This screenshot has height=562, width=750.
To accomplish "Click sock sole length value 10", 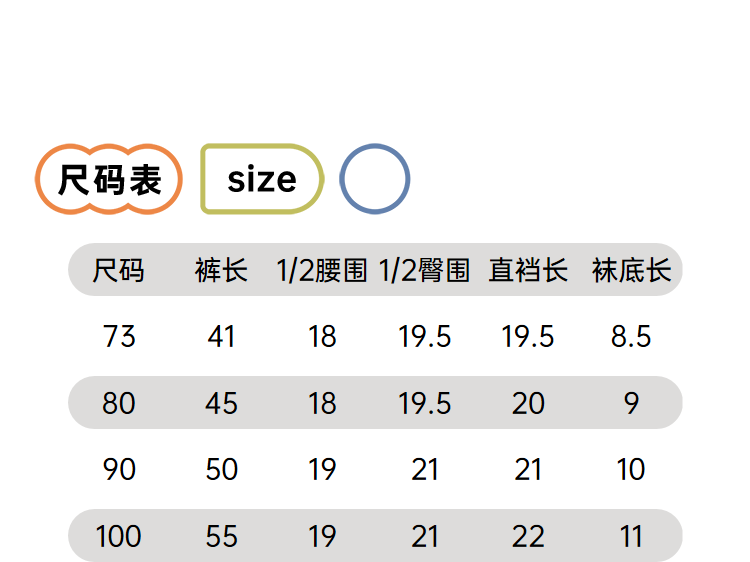I will 631,469.
